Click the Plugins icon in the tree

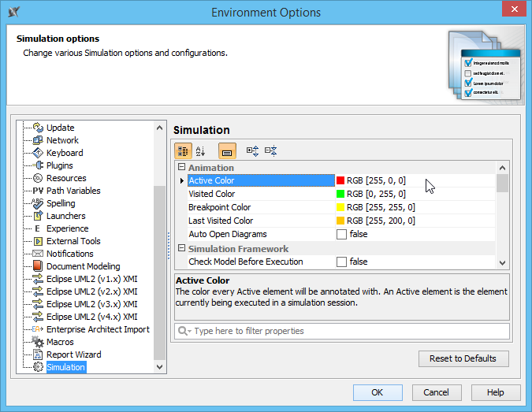(x=38, y=165)
